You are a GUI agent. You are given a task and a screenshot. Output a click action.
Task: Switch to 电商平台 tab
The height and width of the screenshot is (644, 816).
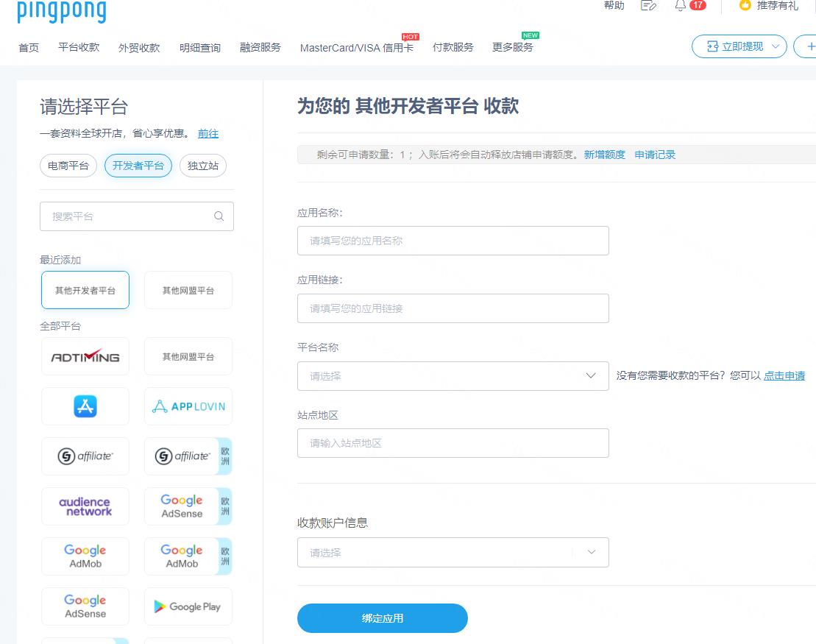[68, 166]
